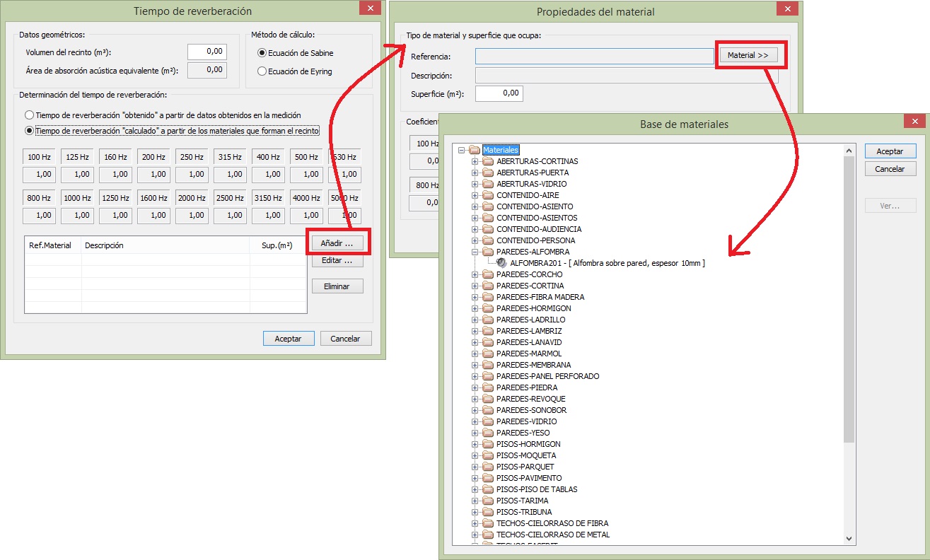Click the Sup.(m²) column header

(278, 245)
